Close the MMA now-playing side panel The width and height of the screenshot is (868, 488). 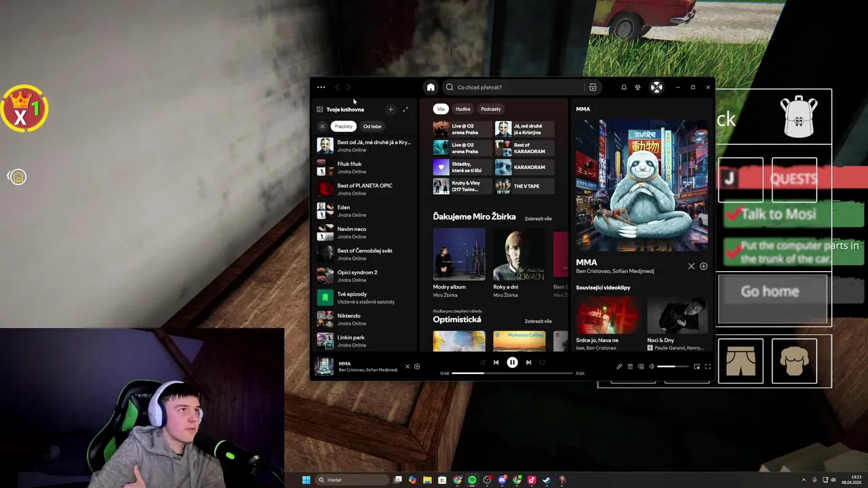pos(691,266)
